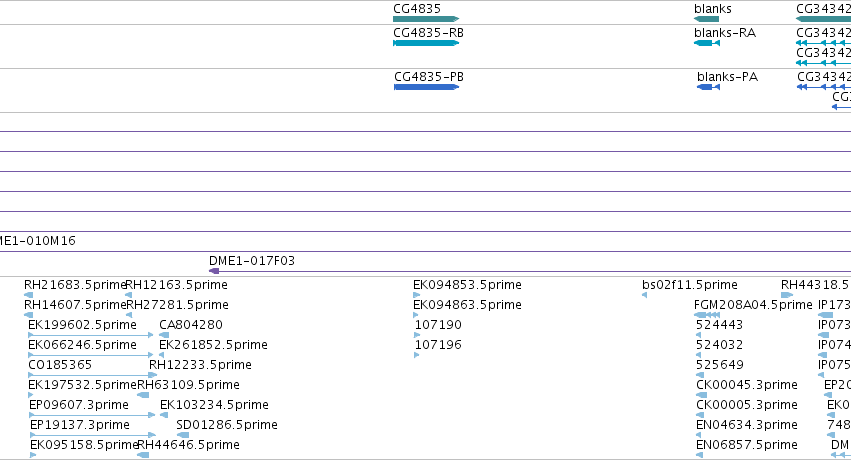Click the EK199602.5prime EST line feature
This screenshot has height=460, width=851.
point(91,335)
